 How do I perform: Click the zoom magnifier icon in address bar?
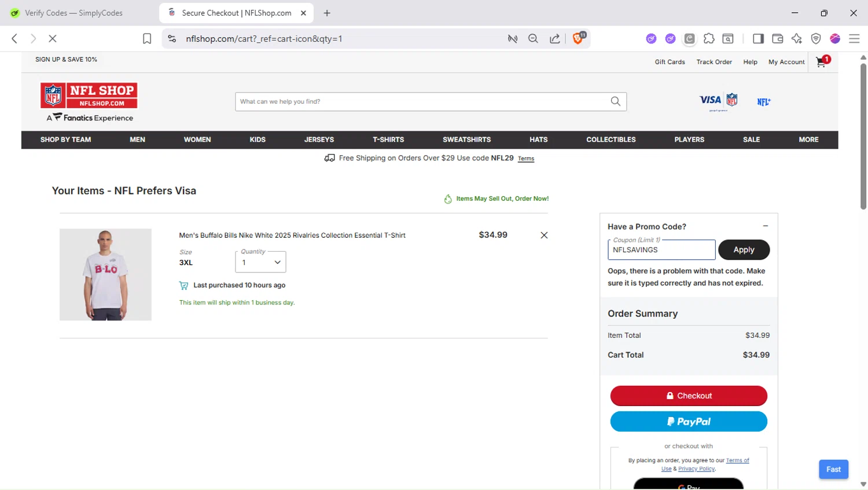[x=533, y=39]
